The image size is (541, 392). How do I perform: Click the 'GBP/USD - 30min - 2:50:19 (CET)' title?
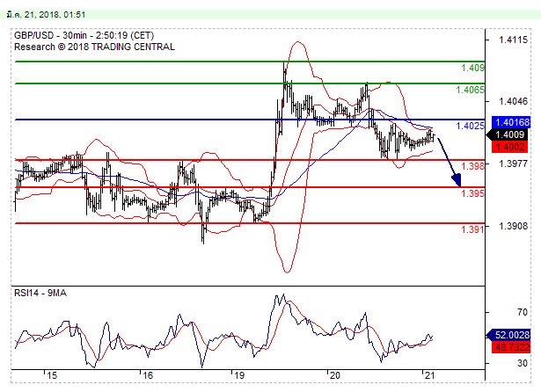[84, 35]
